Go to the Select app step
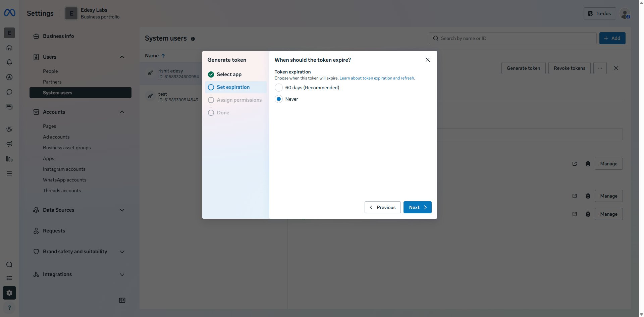 [x=229, y=74]
